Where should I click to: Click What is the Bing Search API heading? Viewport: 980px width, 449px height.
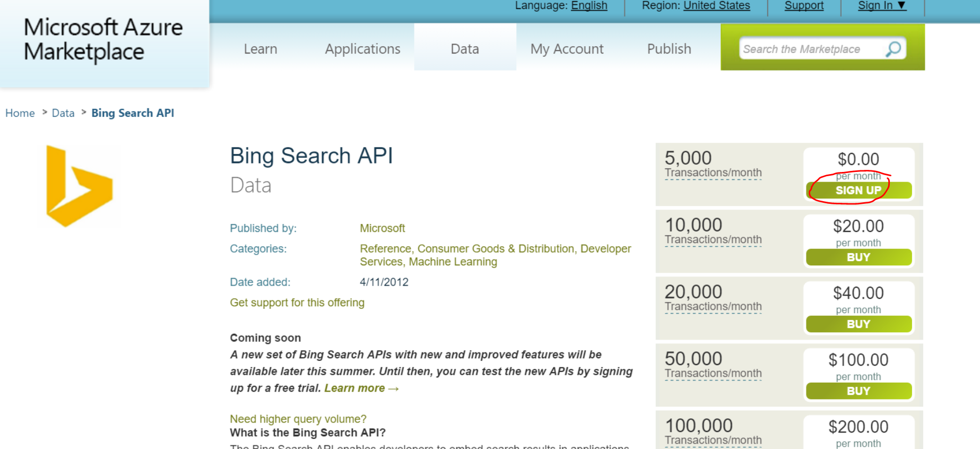tap(308, 433)
